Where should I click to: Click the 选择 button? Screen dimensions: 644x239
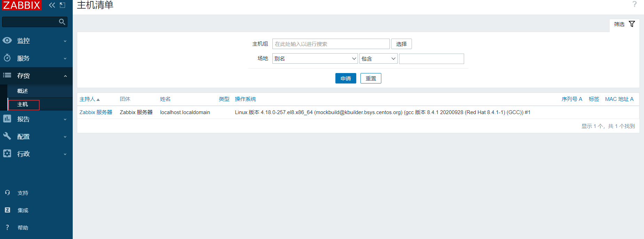pos(401,44)
